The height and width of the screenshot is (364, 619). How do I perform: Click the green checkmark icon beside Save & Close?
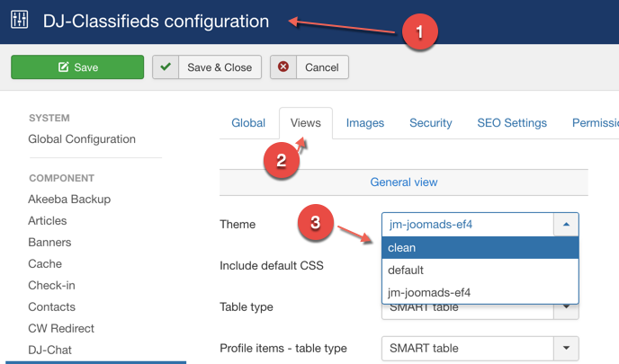tap(166, 67)
